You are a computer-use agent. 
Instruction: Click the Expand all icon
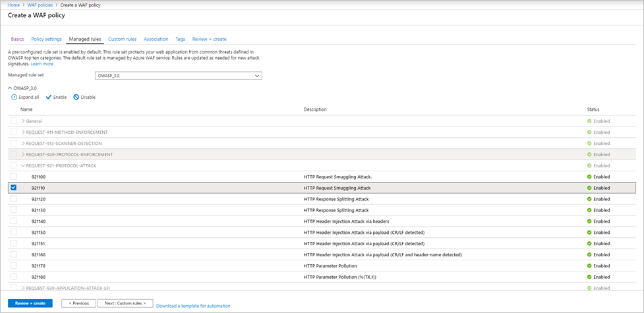[14, 97]
